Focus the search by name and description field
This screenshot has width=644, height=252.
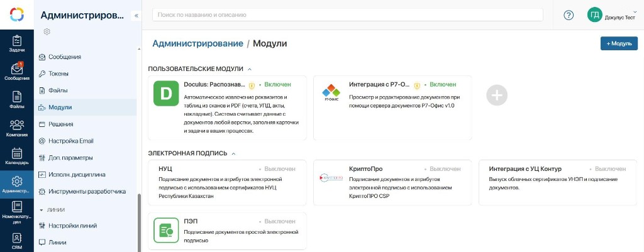click(x=347, y=15)
